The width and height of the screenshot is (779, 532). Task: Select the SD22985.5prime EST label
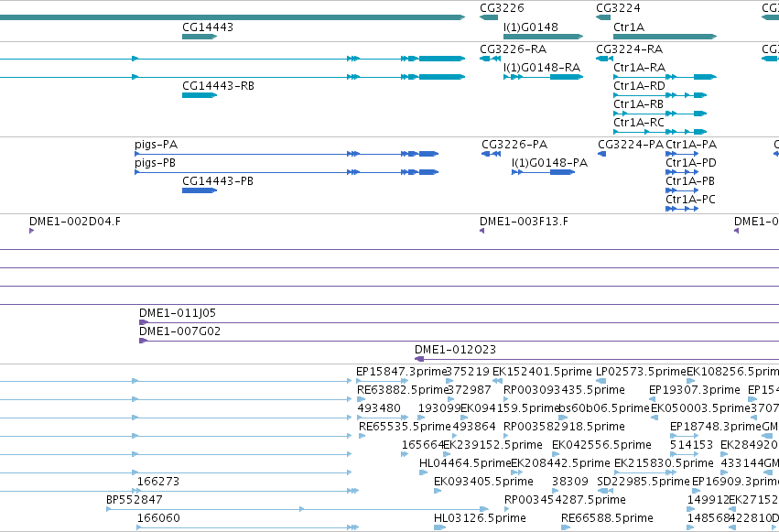pyautogui.click(x=644, y=482)
